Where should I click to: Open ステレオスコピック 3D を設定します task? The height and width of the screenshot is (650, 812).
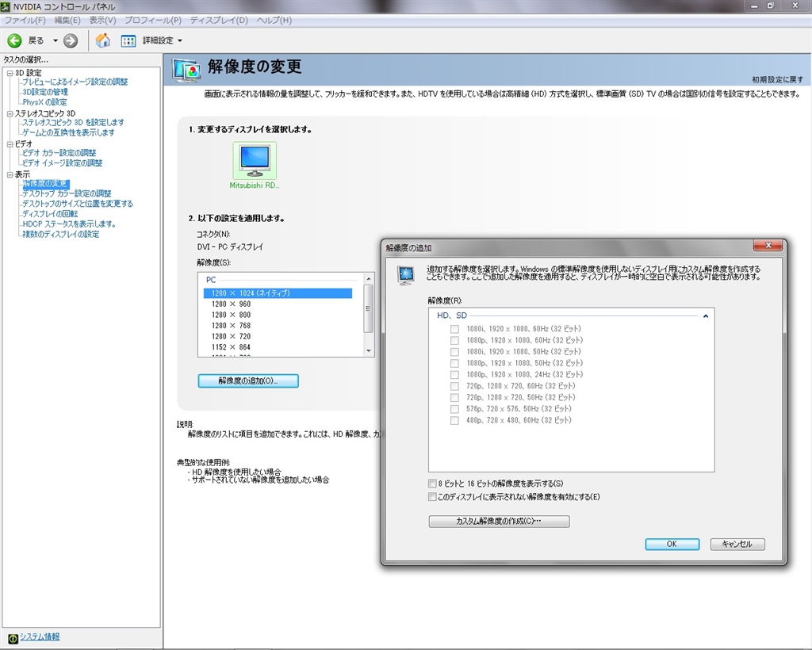73,122
